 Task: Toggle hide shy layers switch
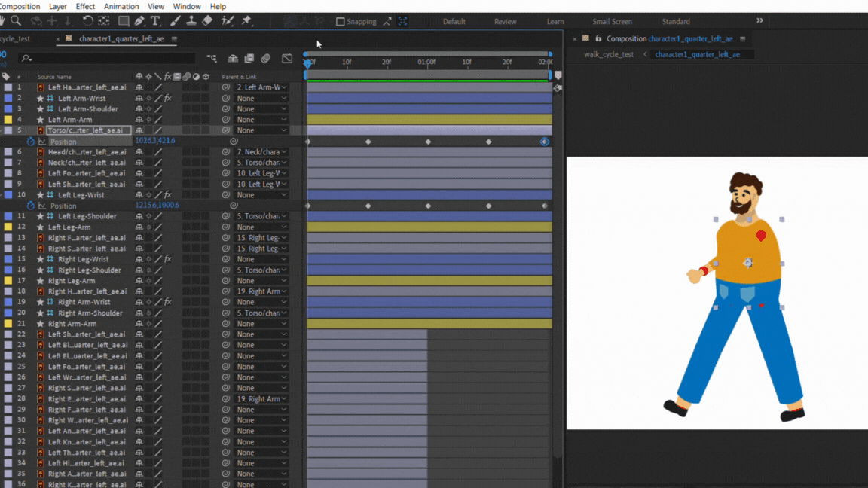tap(233, 58)
